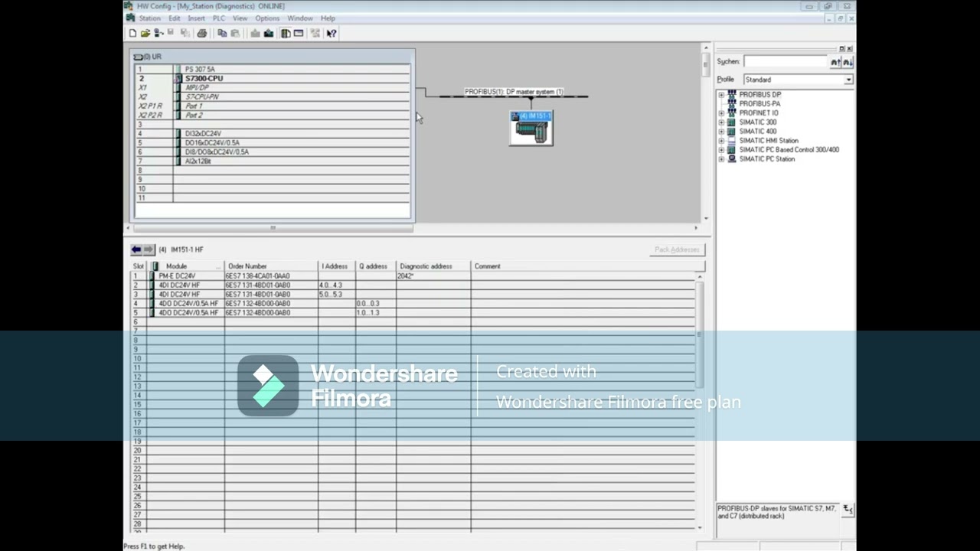Select the MPI/DP interface row
The image size is (980, 551).
pyautogui.click(x=273, y=88)
